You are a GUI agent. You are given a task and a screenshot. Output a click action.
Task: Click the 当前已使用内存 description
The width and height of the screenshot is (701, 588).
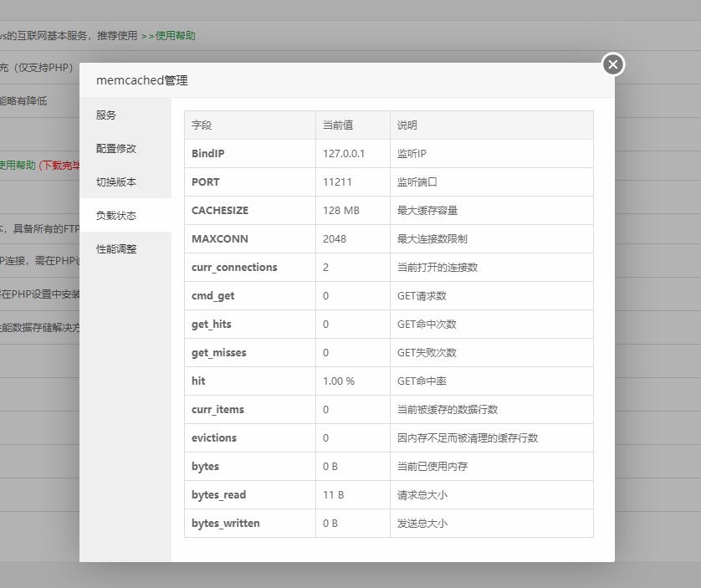click(x=432, y=467)
